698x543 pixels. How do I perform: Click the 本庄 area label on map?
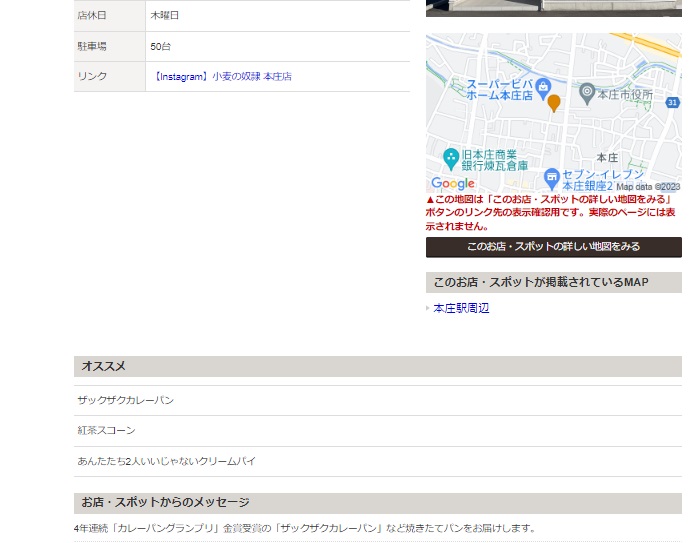(x=607, y=158)
